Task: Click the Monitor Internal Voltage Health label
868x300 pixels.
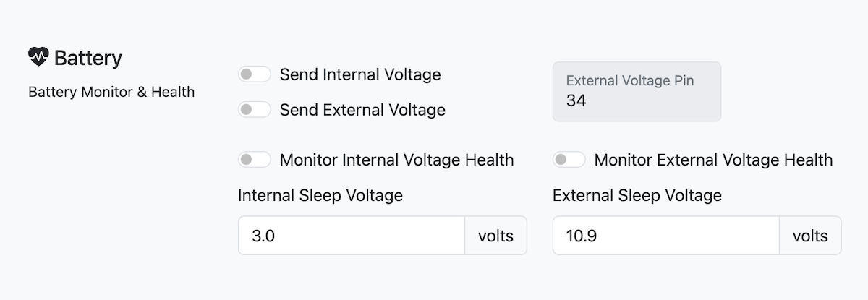Action: coord(396,160)
